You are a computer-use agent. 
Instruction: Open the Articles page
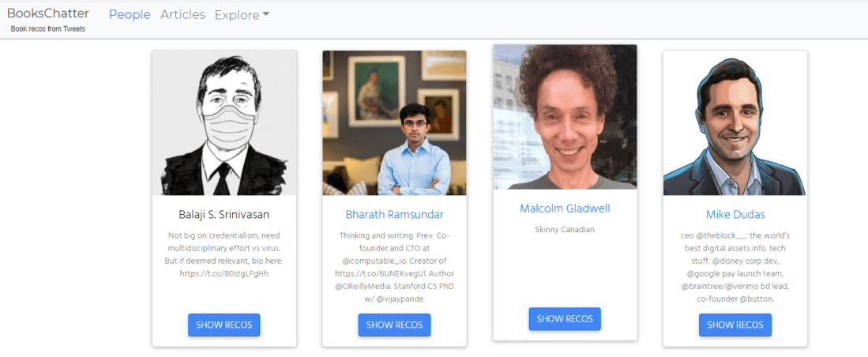point(182,15)
